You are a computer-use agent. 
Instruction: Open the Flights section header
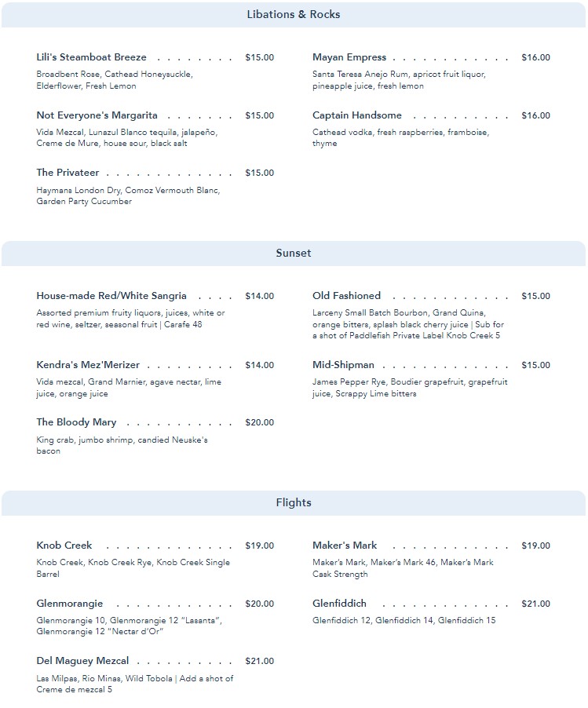click(x=293, y=503)
